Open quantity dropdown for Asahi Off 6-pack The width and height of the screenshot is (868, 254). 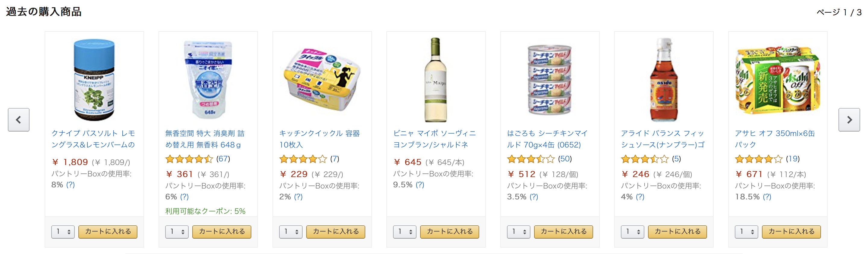point(746,232)
